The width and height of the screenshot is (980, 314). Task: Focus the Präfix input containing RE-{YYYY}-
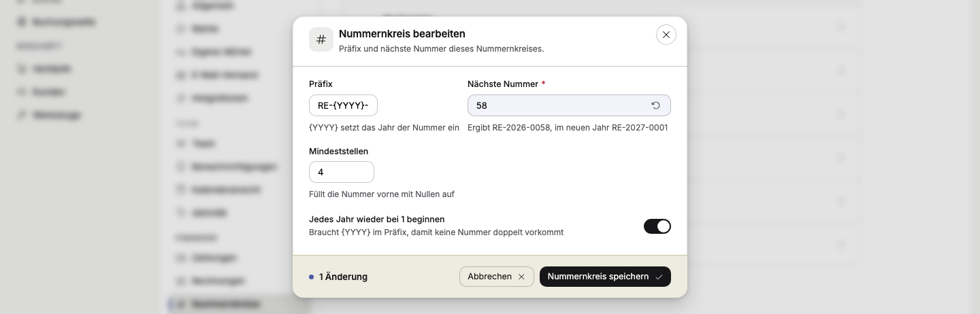(x=343, y=105)
